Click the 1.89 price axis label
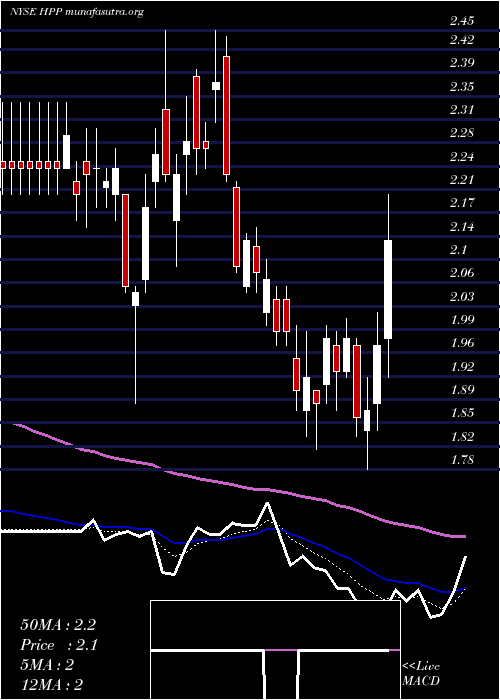The image size is (500, 700). 462,390
